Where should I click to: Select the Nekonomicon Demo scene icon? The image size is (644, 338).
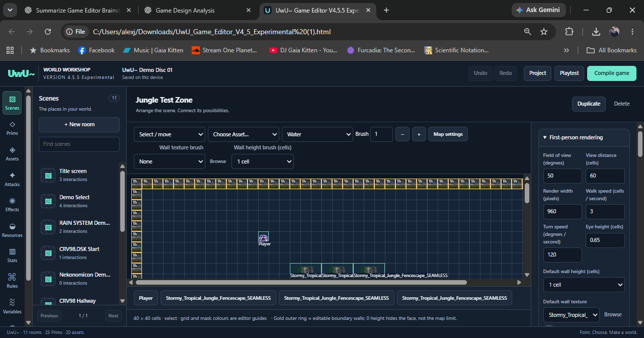[x=48, y=279]
